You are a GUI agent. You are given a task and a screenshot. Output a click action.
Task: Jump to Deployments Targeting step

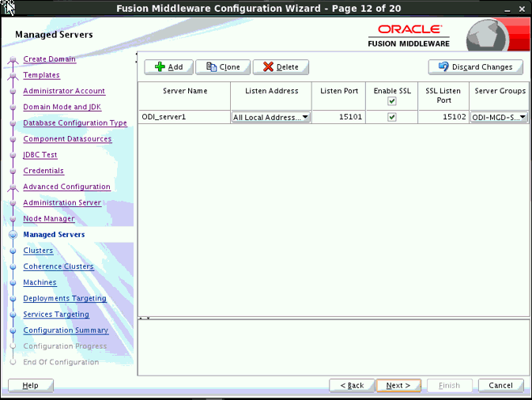[65, 298]
